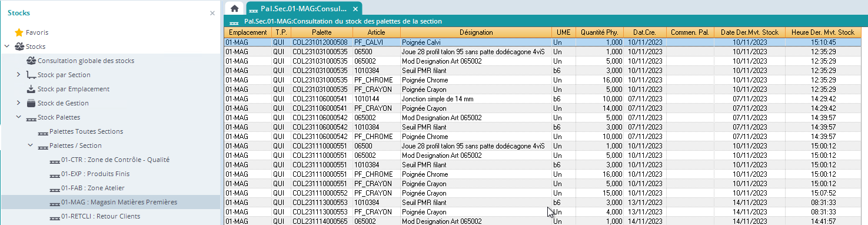Click pallet icon beside 01-CTR zone
Screen dimensions: 868x225
55,160
